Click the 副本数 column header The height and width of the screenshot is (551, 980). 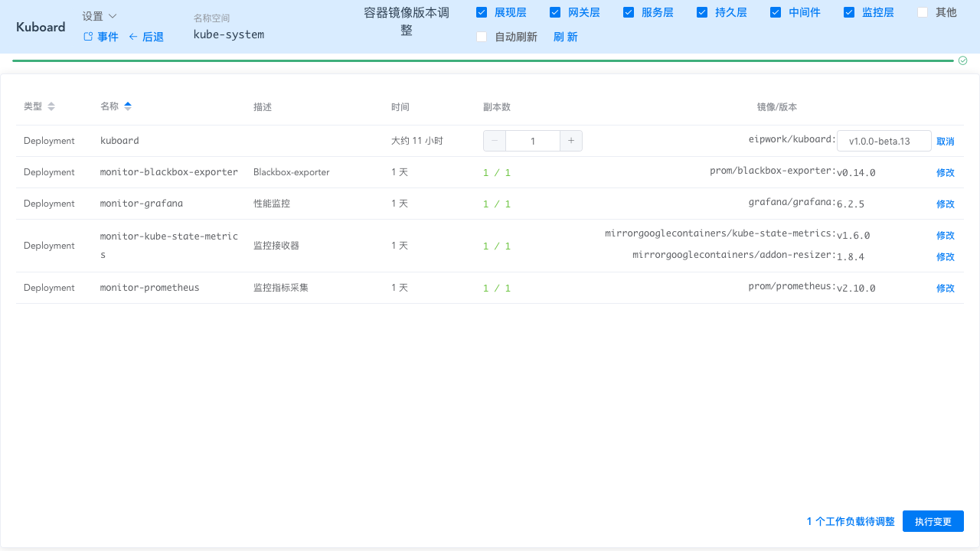[497, 107]
